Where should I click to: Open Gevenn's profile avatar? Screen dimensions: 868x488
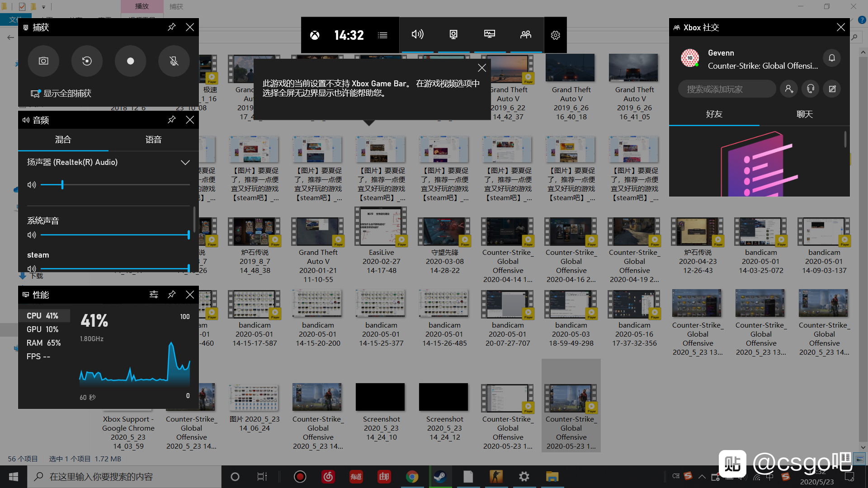(x=690, y=58)
